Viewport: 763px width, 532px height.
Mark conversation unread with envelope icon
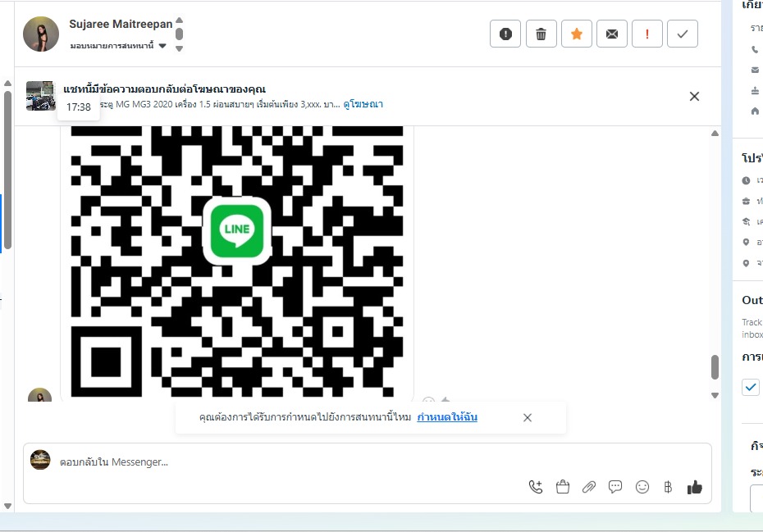[x=612, y=34]
